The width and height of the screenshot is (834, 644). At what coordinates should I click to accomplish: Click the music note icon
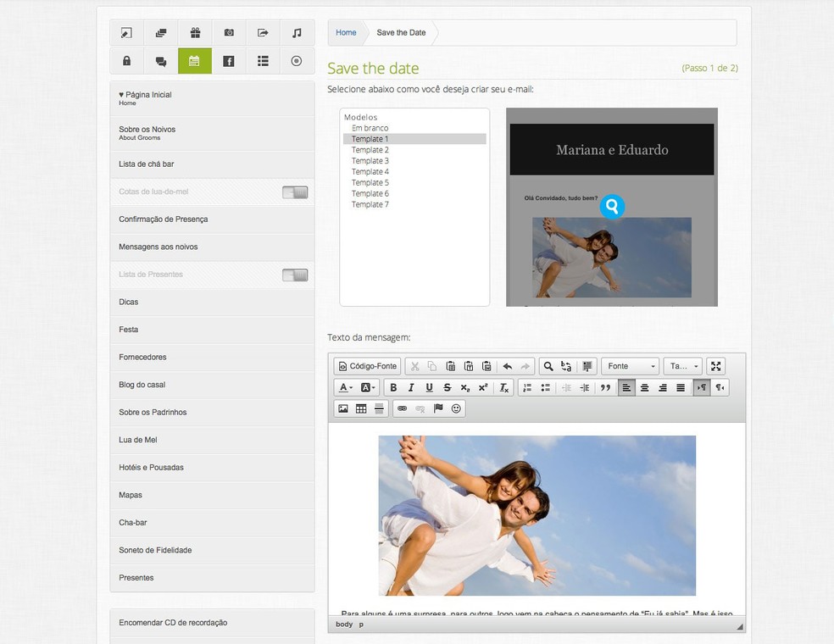(x=297, y=33)
